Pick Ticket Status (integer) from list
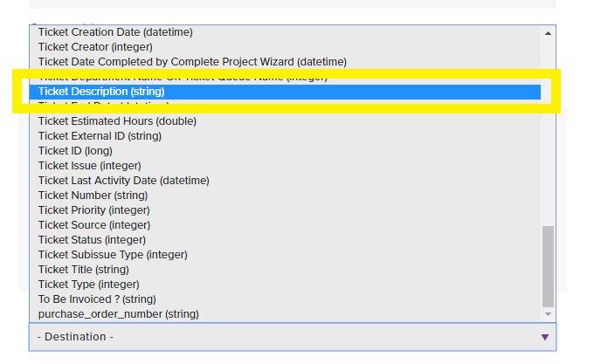 [x=92, y=240]
